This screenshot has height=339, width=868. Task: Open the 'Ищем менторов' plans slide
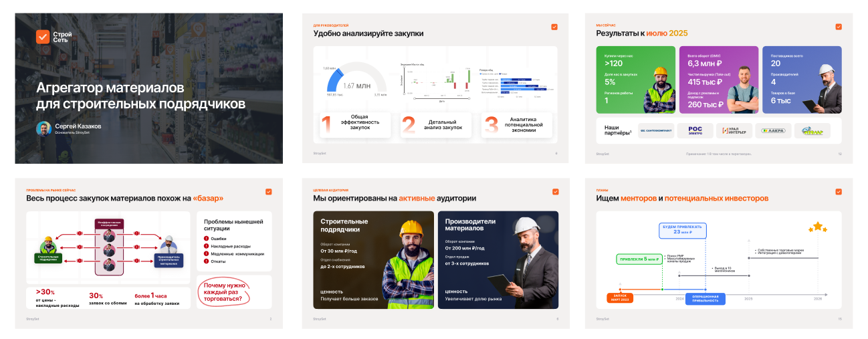click(x=719, y=253)
